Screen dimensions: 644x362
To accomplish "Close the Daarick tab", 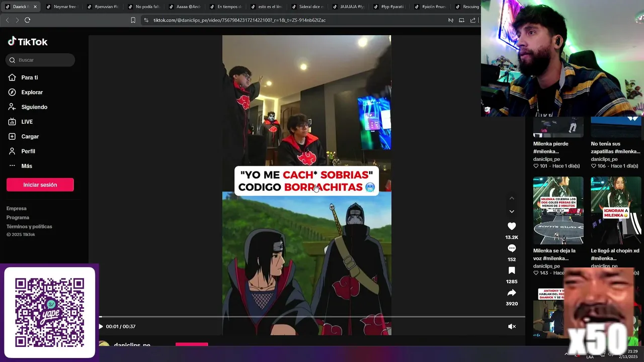I will 35,7.
